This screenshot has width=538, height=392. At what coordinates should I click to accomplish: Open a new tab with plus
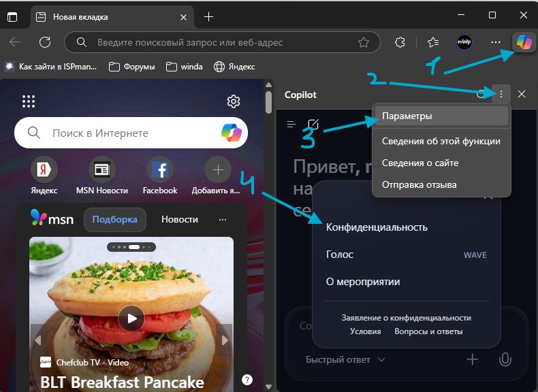click(x=208, y=17)
